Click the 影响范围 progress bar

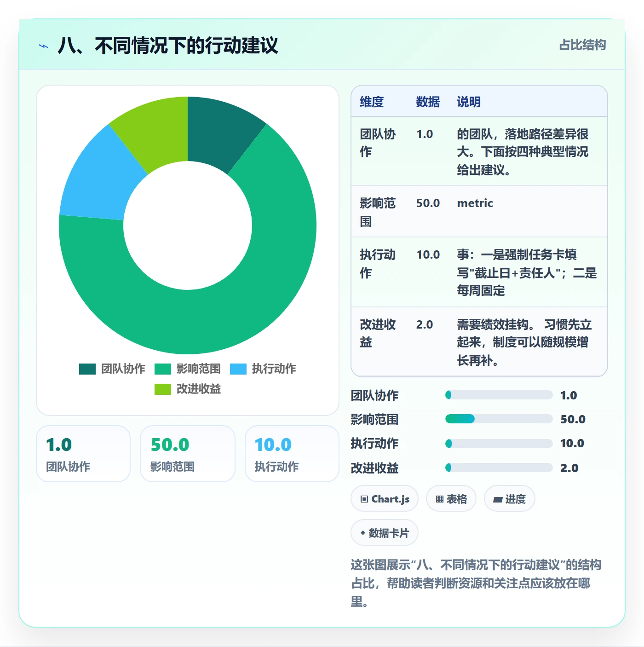pyautogui.click(x=499, y=419)
